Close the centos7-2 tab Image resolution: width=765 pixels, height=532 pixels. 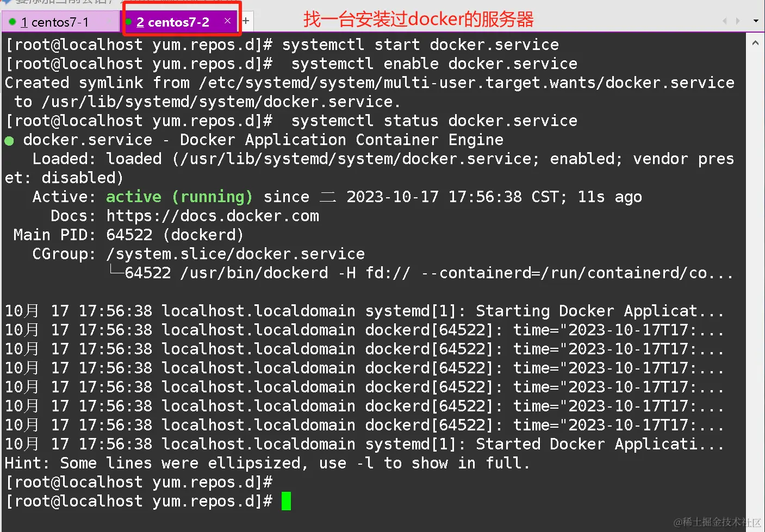tap(227, 21)
